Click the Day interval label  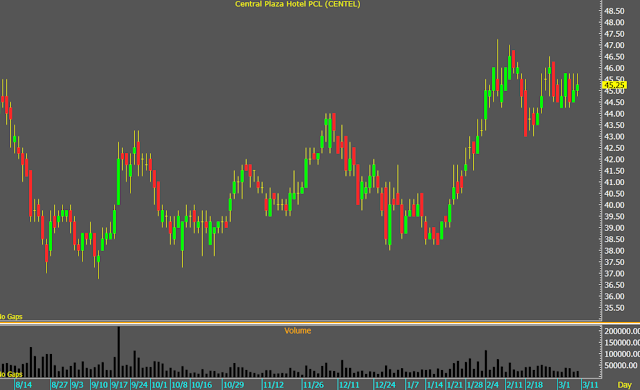tap(624, 385)
